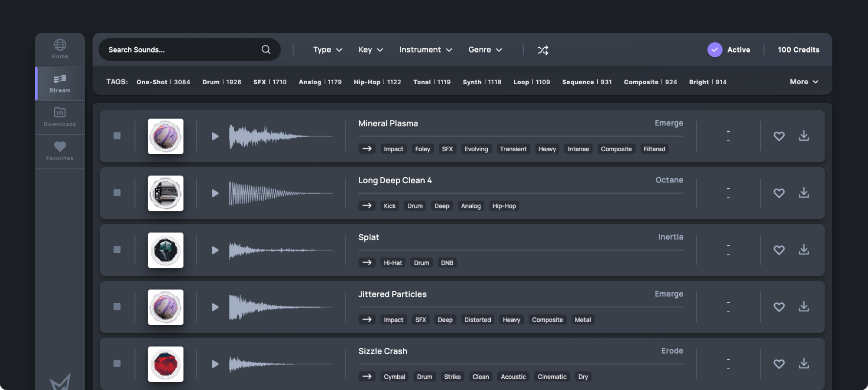Toggle the Active status checkmark
868x390 pixels.
point(714,50)
